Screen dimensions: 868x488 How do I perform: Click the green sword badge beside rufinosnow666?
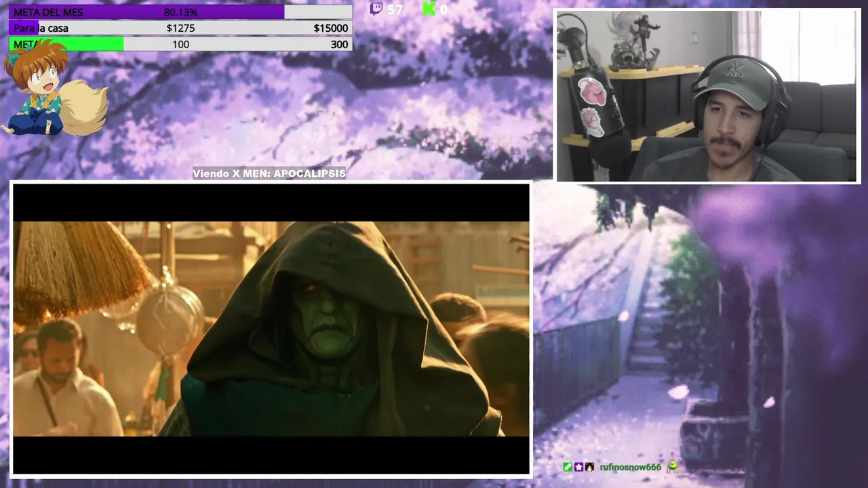click(x=568, y=467)
